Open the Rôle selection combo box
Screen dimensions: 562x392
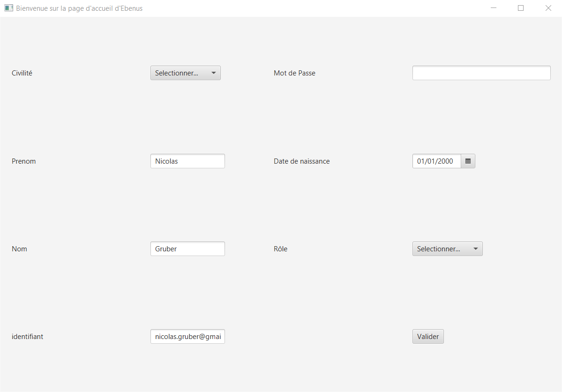pyautogui.click(x=447, y=249)
